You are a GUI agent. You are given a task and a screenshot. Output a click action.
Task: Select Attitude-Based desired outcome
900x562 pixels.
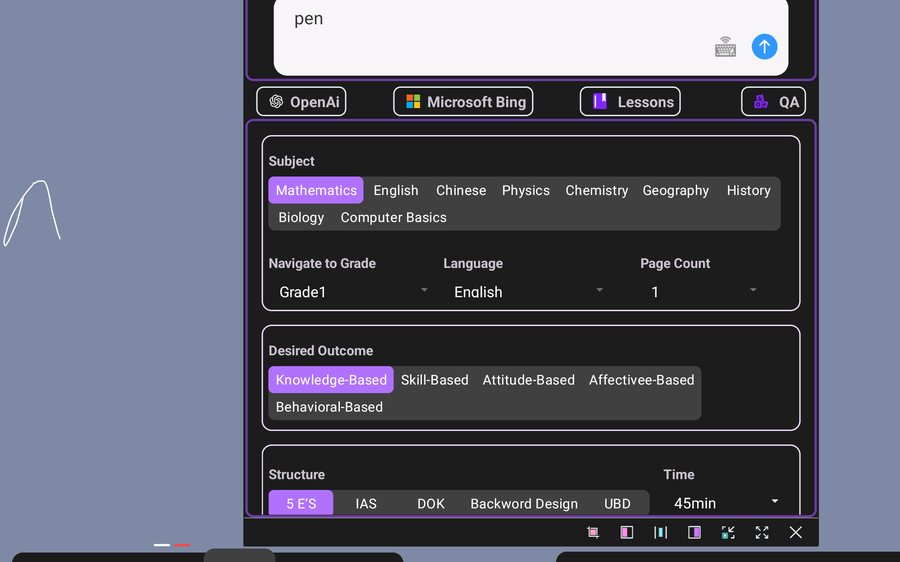[529, 379]
